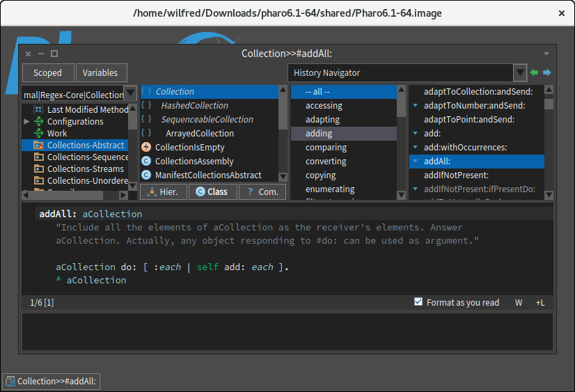Toggle the Hier. hierarchy view button

[x=163, y=191]
